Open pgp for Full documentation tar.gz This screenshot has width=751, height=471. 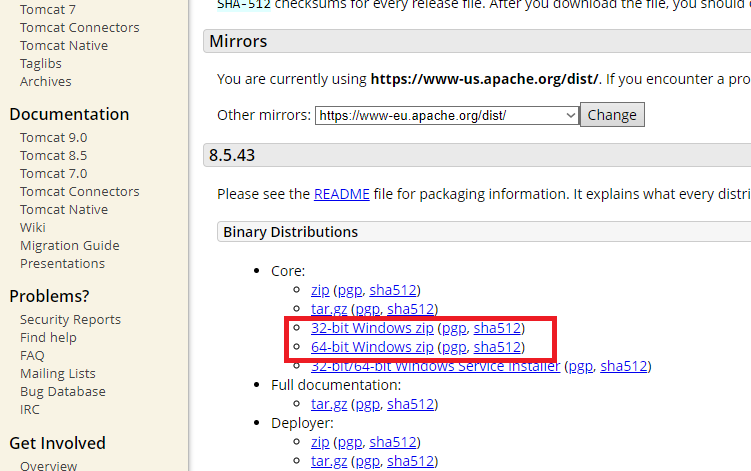(367, 404)
